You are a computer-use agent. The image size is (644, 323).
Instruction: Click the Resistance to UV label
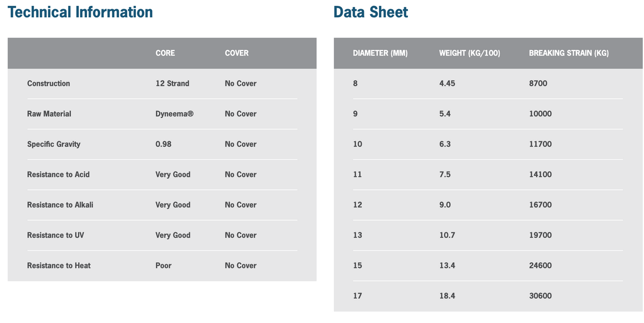(x=55, y=235)
